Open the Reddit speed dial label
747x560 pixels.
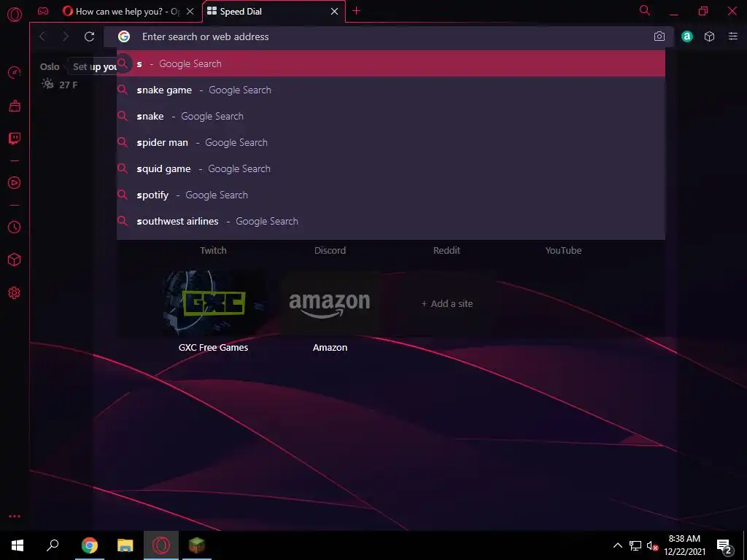(x=446, y=251)
